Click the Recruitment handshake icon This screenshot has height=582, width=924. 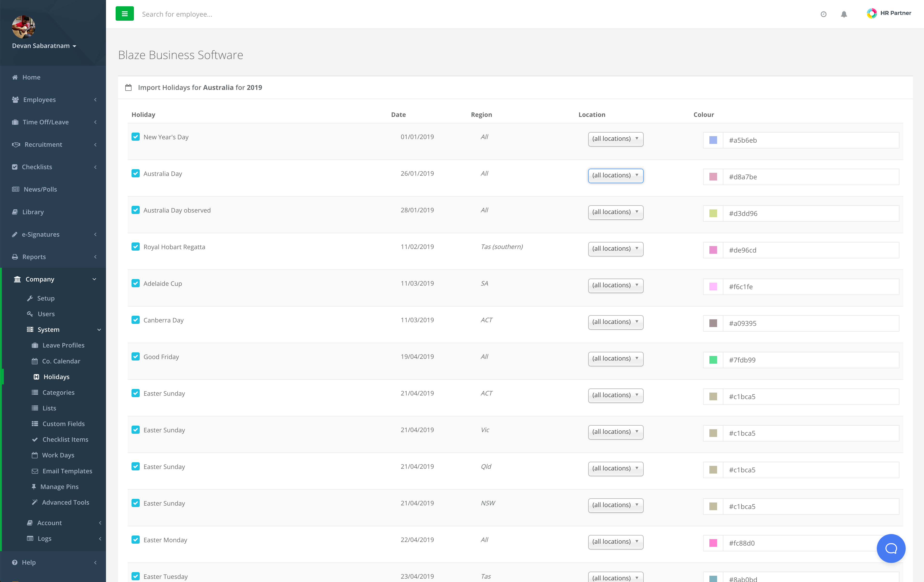(16, 144)
